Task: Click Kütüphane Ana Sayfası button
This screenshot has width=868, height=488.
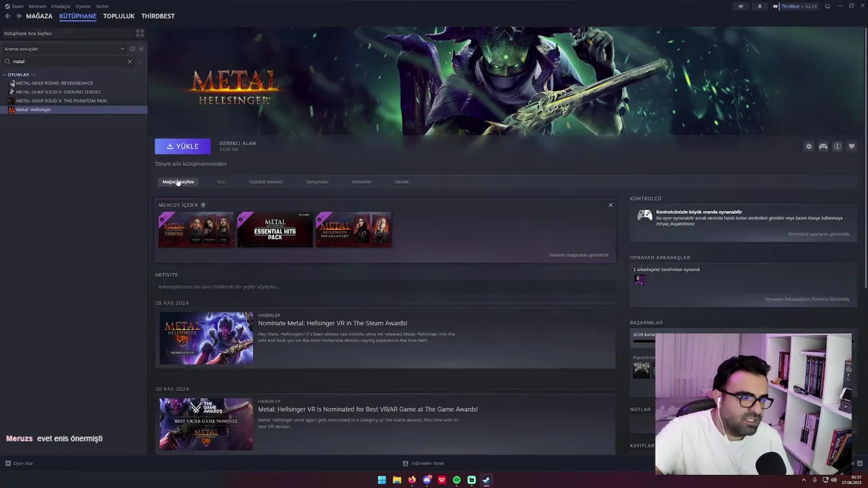Action: 66,33
